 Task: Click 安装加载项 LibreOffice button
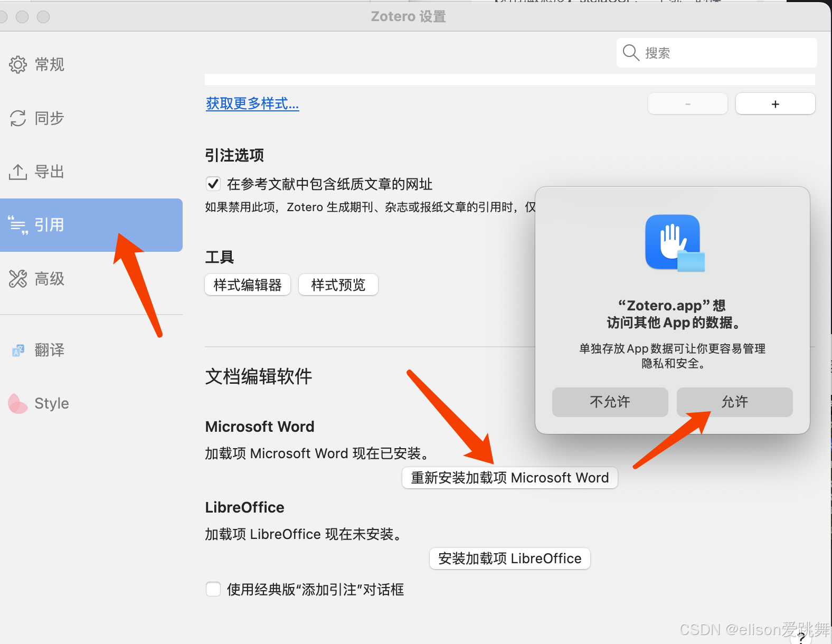tap(510, 558)
